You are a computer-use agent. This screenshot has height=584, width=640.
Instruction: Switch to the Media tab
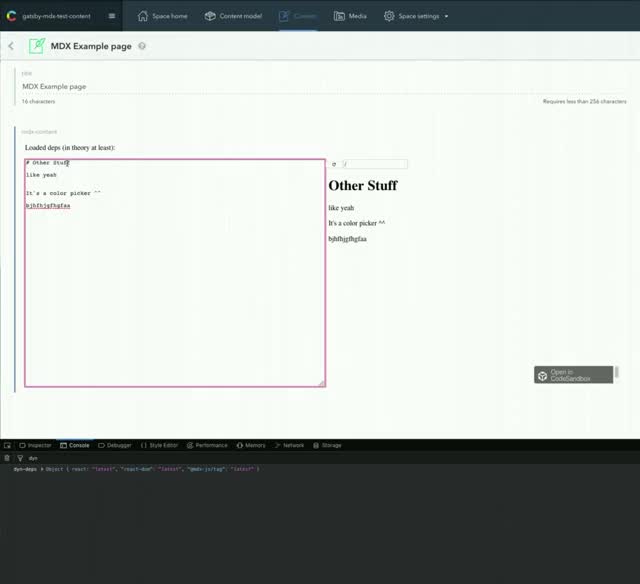(350, 16)
